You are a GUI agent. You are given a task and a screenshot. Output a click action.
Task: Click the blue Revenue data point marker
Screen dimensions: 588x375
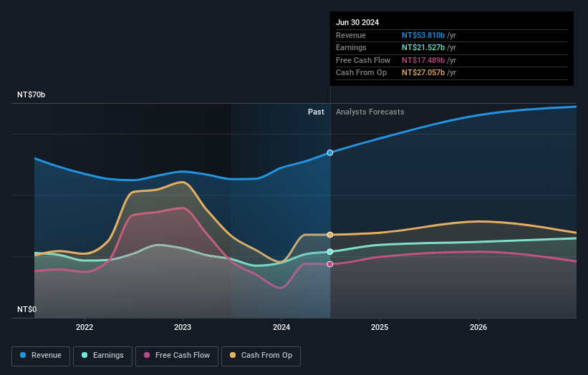pos(330,153)
